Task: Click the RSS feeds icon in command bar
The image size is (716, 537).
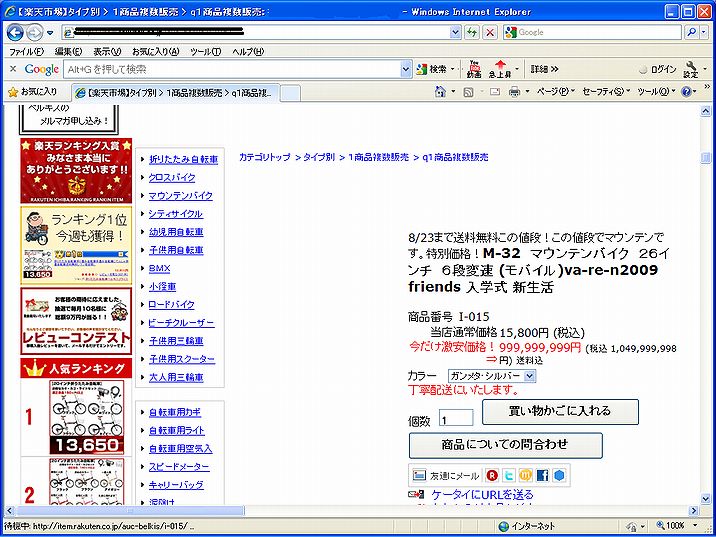Action: 468,92
